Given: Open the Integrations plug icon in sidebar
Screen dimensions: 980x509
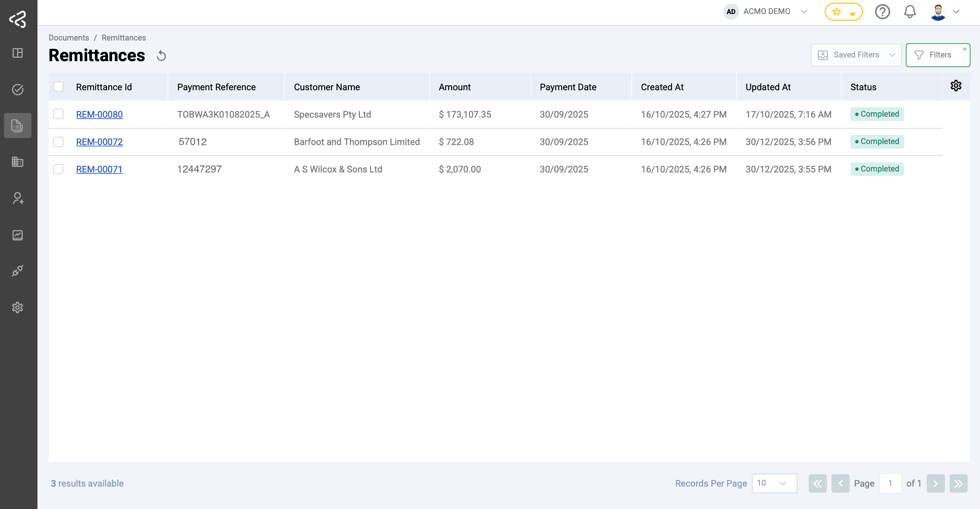Looking at the screenshot, I should coord(18,271).
